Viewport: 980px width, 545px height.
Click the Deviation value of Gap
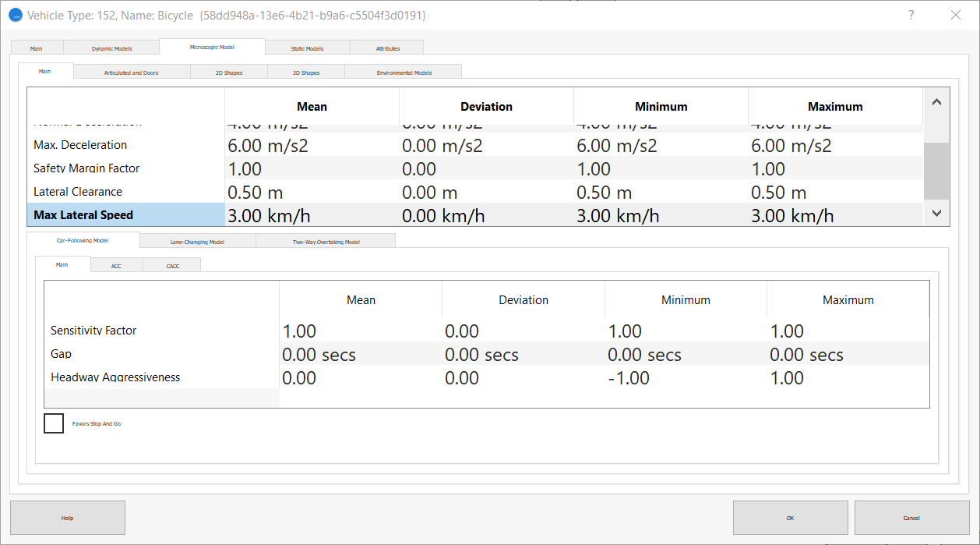click(x=523, y=354)
